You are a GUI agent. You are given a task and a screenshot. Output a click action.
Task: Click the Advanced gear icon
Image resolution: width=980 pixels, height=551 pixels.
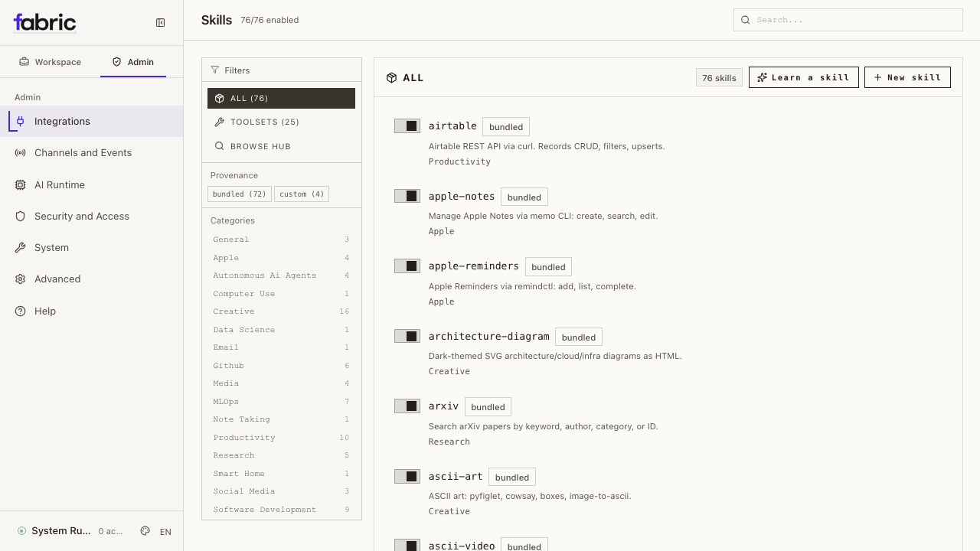pyautogui.click(x=21, y=279)
